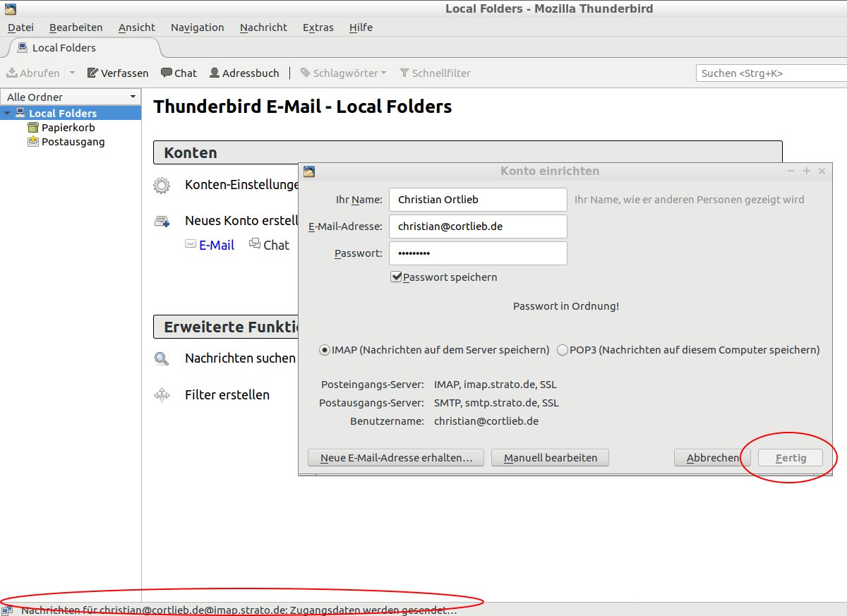This screenshot has height=616, width=847.
Task: Click Abbrechen to cancel account setup
Action: 712,458
